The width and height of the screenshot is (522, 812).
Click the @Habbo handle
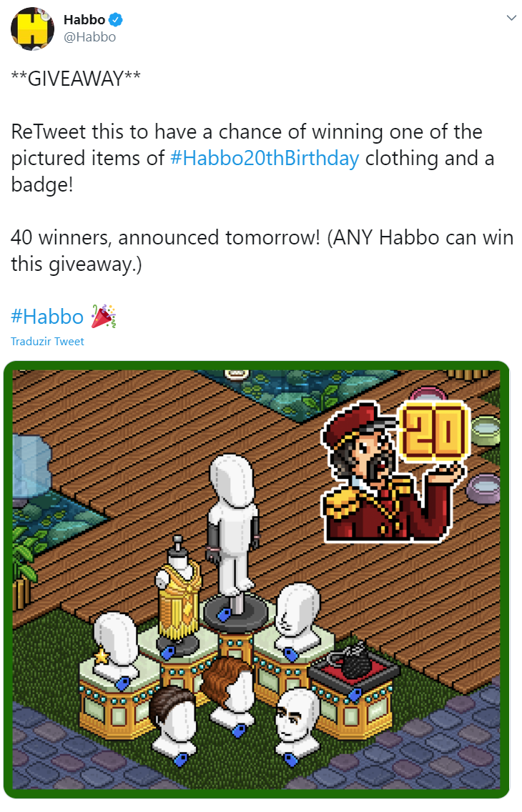(x=89, y=37)
